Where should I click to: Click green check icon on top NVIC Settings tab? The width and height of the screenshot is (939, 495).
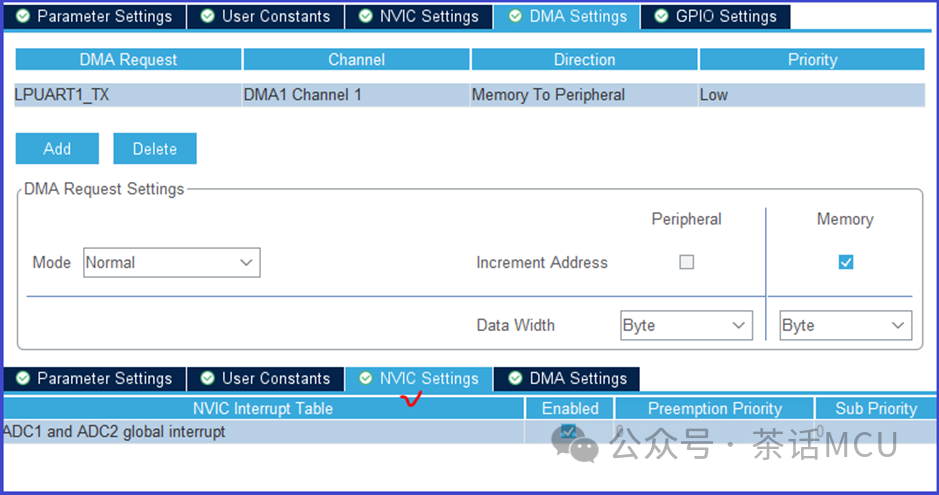coord(365,16)
